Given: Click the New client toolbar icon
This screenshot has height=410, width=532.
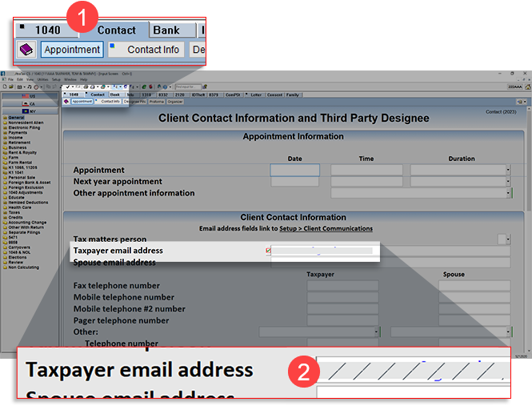Looking at the screenshot, I should coord(5,86).
